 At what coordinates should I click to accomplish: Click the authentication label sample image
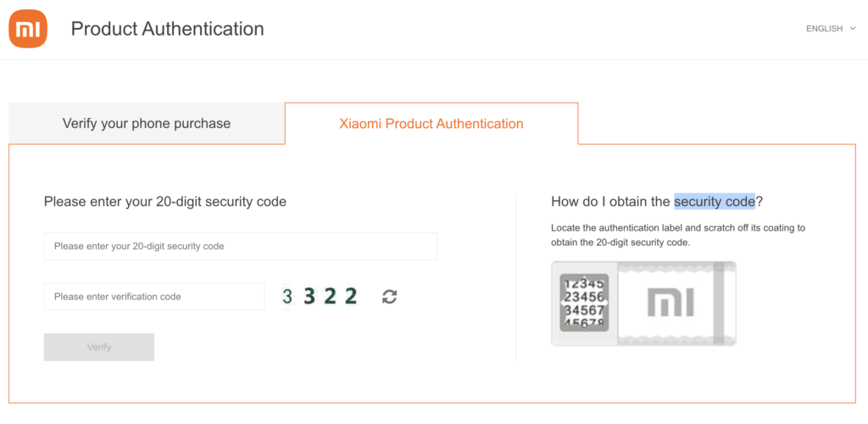[643, 304]
